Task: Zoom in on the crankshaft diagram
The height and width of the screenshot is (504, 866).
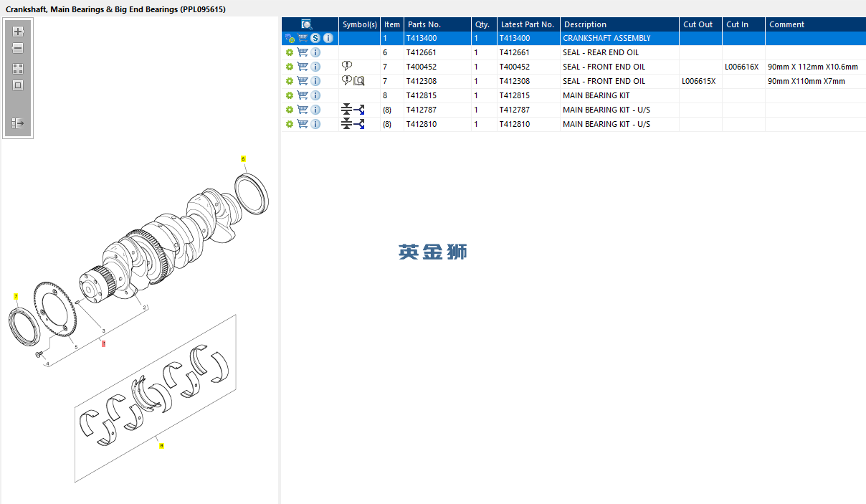Action: [x=18, y=32]
